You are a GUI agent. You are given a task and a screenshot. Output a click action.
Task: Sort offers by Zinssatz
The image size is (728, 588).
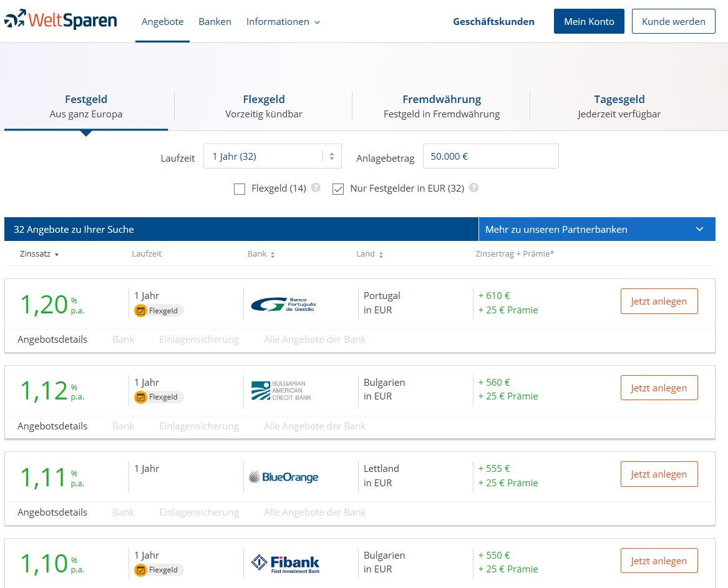(39, 254)
